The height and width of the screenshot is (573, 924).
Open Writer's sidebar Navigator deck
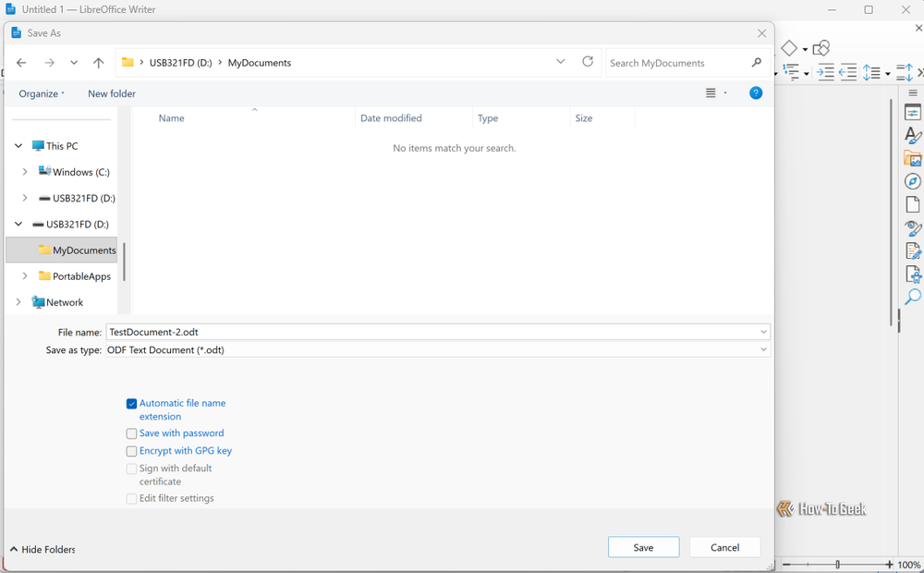point(913,181)
